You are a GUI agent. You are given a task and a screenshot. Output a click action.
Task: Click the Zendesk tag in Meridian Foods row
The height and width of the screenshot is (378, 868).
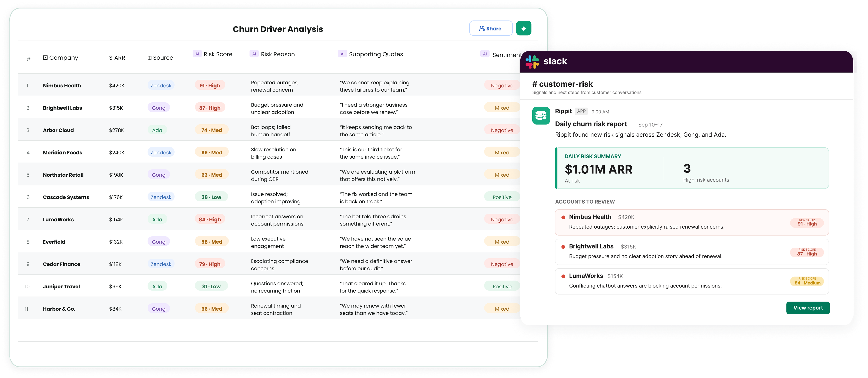tap(161, 152)
